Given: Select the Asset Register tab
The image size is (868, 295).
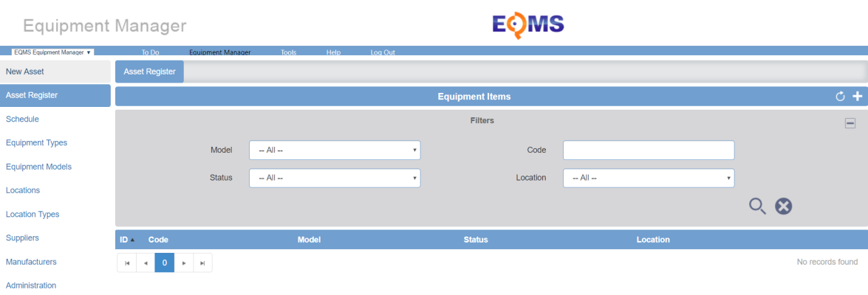Looking at the screenshot, I should click(149, 72).
